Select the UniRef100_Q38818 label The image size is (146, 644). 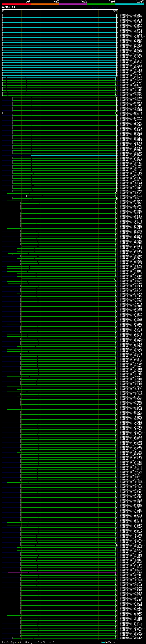click(x=131, y=469)
